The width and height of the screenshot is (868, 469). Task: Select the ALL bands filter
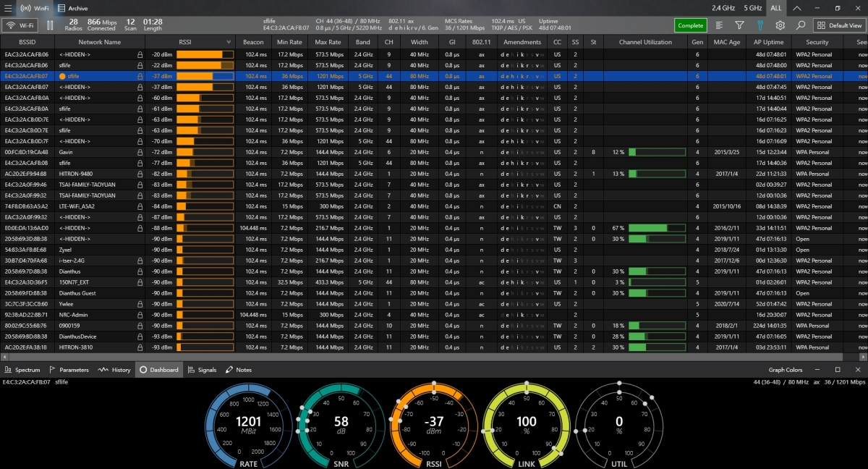(x=775, y=8)
